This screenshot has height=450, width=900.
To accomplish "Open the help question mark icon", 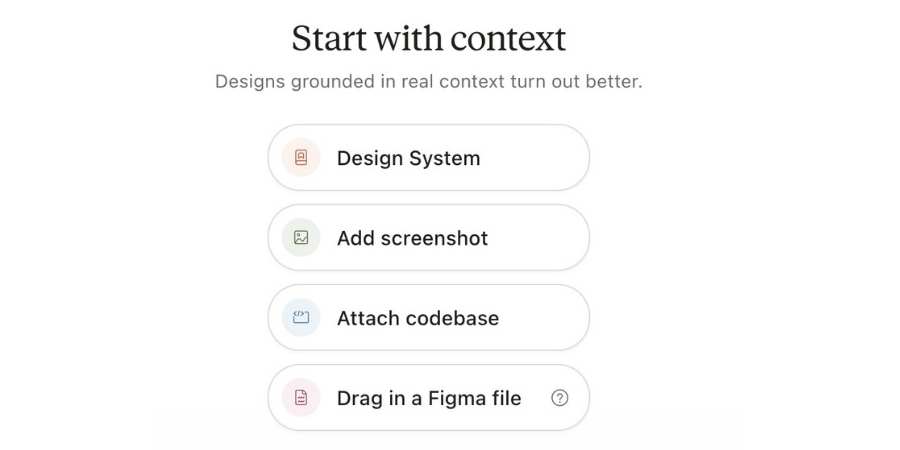I will pos(560,398).
